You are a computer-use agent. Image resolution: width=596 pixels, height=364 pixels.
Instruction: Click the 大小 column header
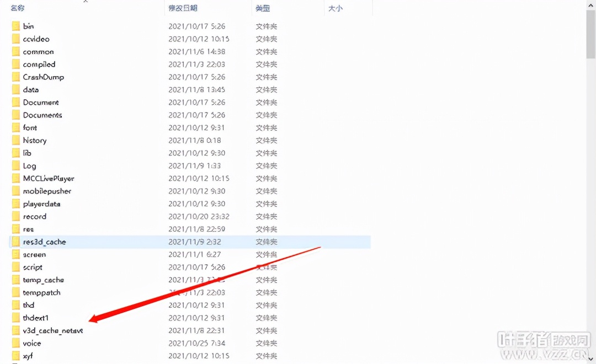tap(337, 8)
